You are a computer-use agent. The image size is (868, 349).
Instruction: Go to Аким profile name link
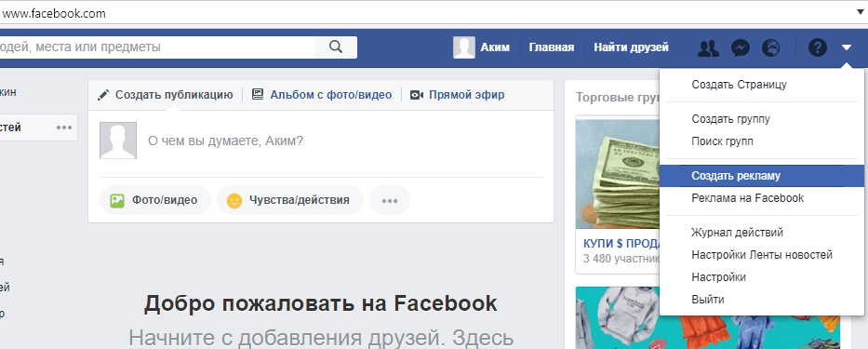click(x=495, y=47)
